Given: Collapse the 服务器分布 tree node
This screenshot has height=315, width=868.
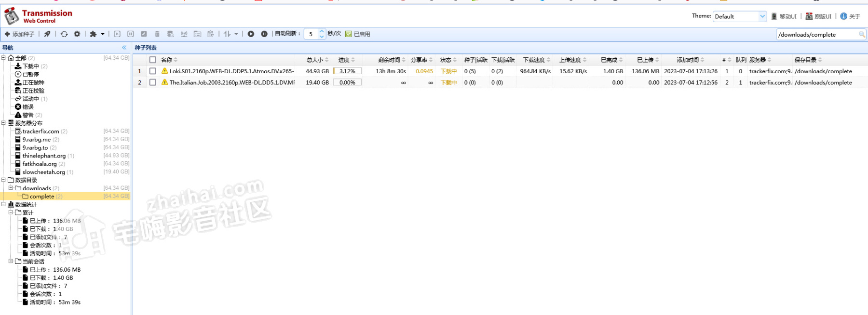Looking at the screenshot, I should (x=3, y=123).
